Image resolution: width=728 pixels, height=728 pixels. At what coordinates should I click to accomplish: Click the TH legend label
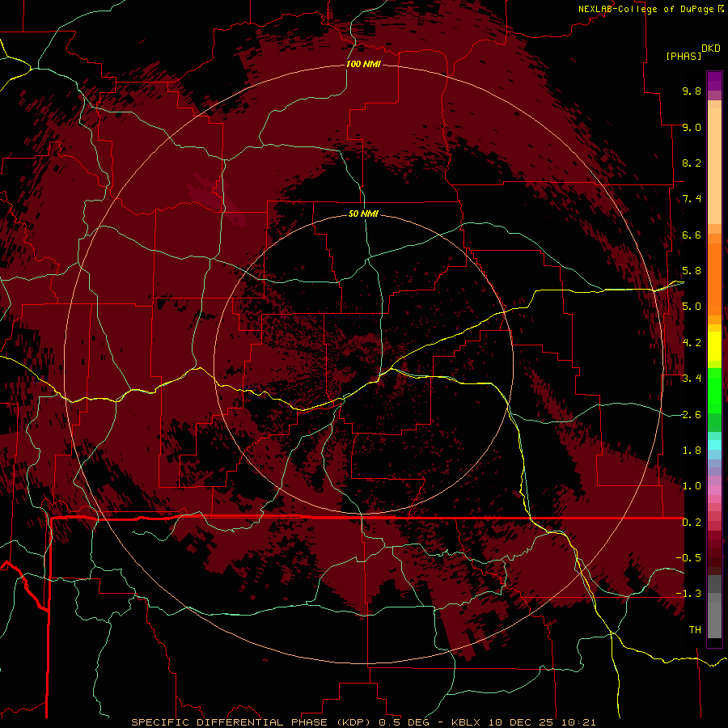(695, 630)
